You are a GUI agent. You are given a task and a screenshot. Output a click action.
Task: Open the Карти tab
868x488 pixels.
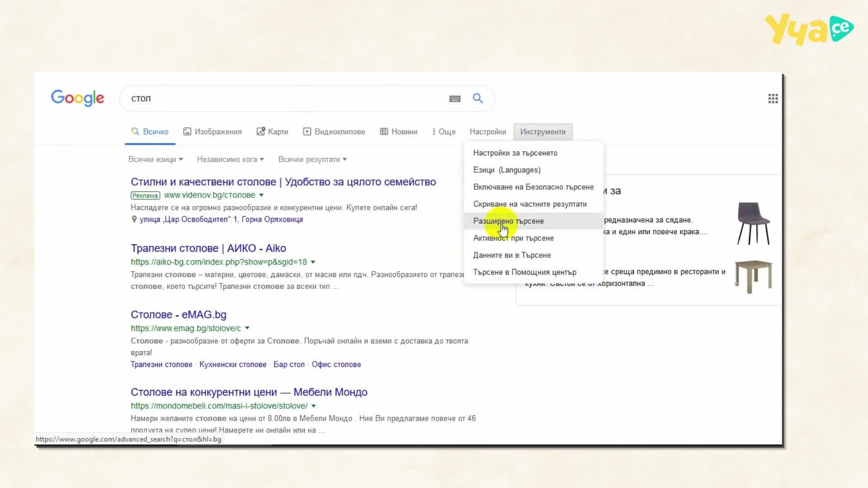tap(272, 131)
